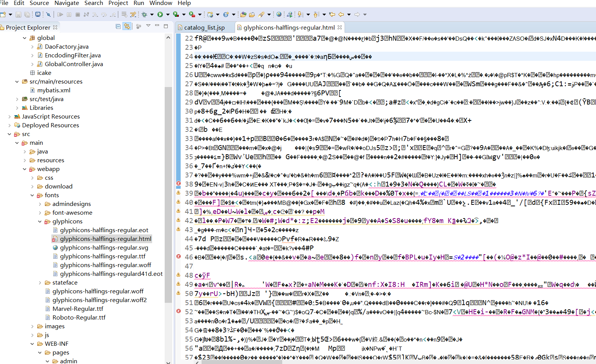Collapse the glyphicons folder
This screenshot has width=596, height=364.
coord(40,222)
